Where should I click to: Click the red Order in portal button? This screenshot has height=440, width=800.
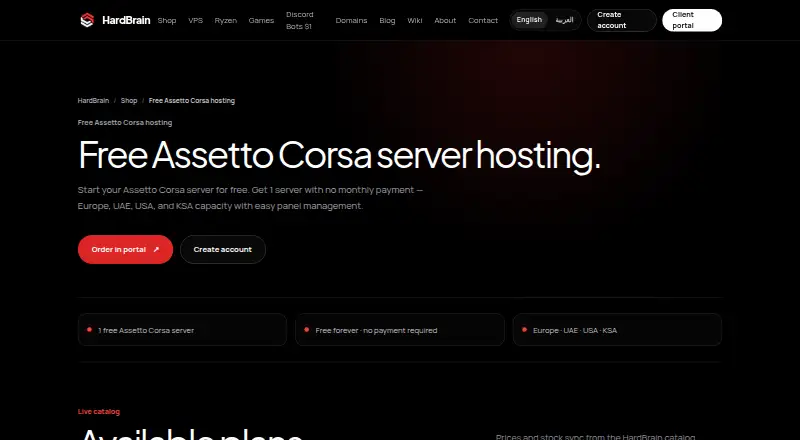click(x=126, y=250)
